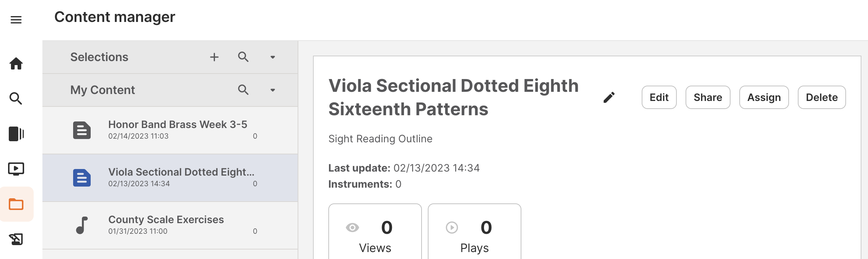Open the hamburger navigation menu

[x=16, y=20]
